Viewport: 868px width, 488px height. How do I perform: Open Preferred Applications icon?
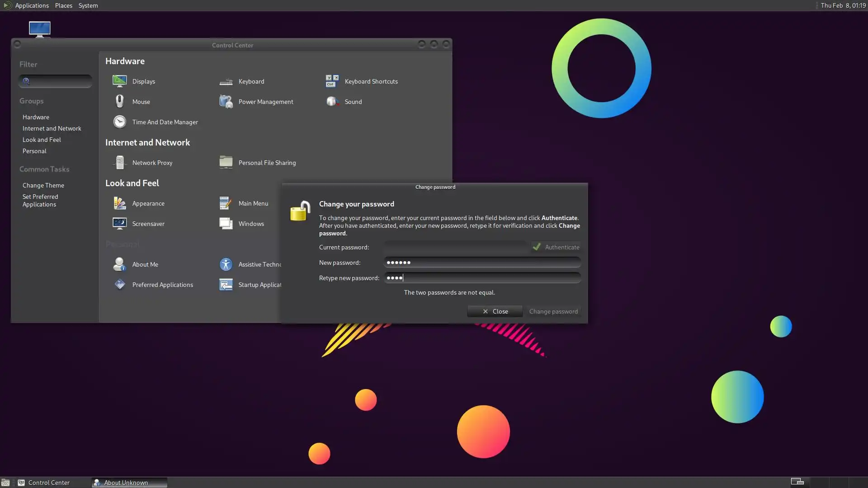[120, 285]
